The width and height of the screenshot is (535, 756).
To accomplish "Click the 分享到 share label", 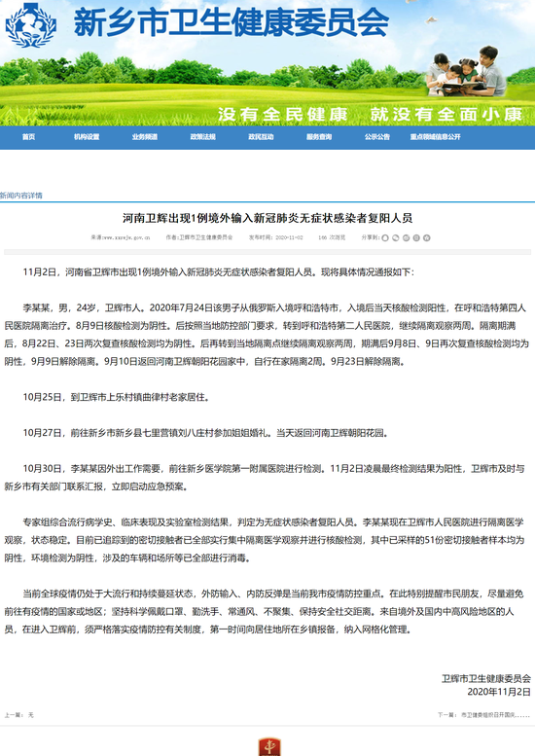I will pyautogui.click(x=371, y=237).
